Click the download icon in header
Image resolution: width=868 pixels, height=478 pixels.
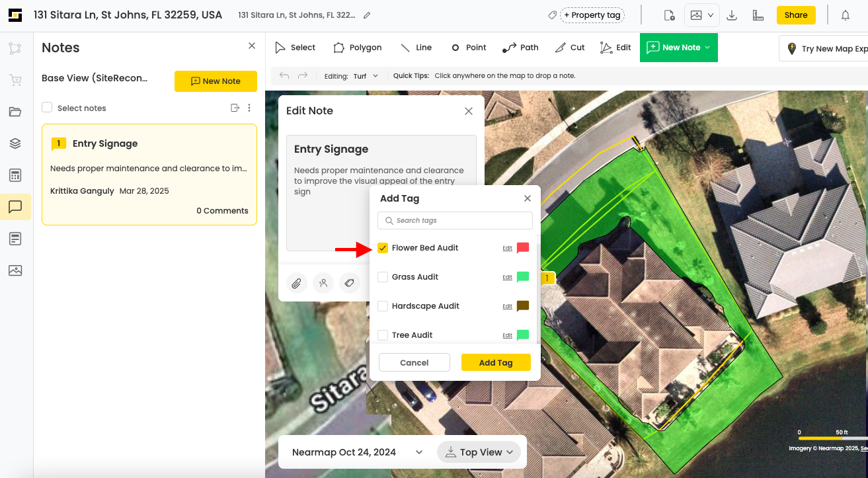click(x=732, y=15)
